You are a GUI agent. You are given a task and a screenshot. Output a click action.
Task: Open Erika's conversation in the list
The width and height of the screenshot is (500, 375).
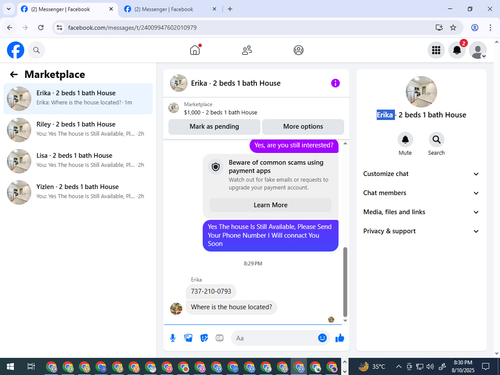point(78,99)
